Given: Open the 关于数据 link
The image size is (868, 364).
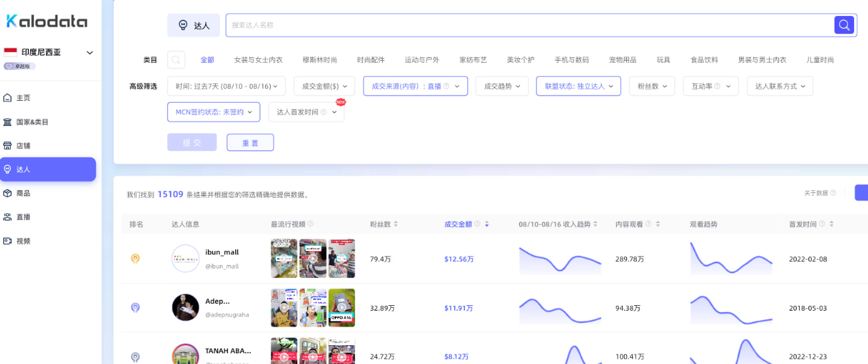Looking at the screenshot, I should pyautogui.click(x=816, y=193).
